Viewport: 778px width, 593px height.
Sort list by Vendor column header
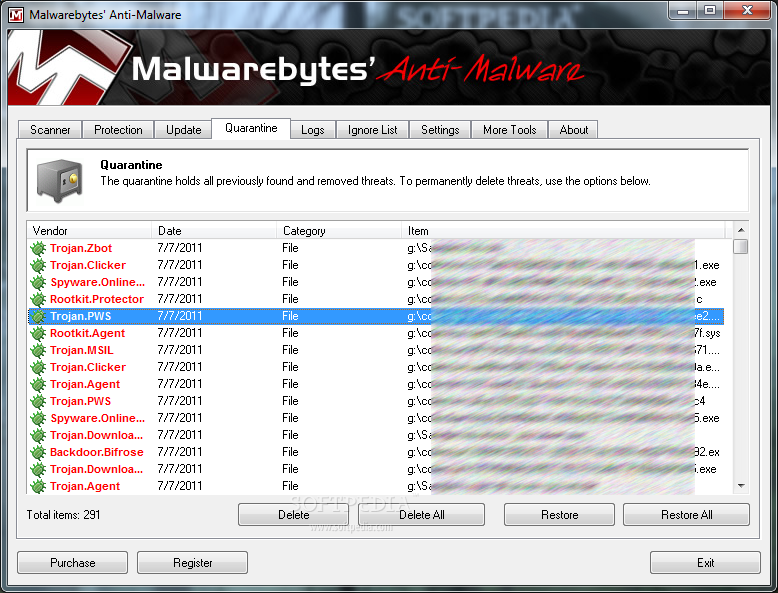pos(89,231)
